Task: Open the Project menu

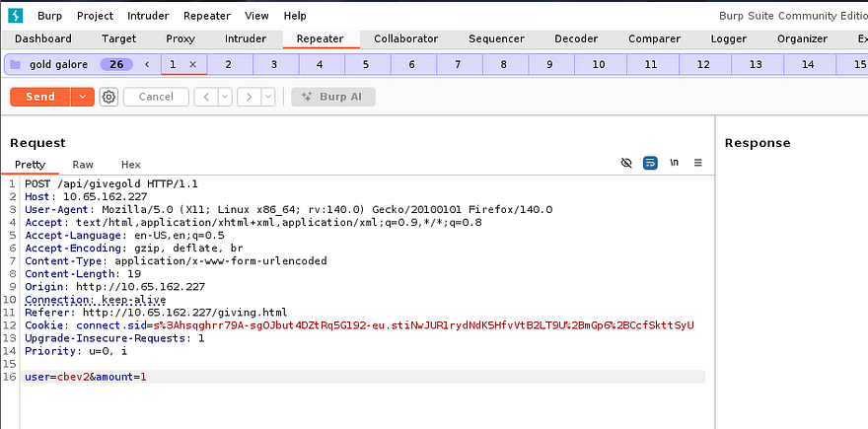Action: pos(95,16)
